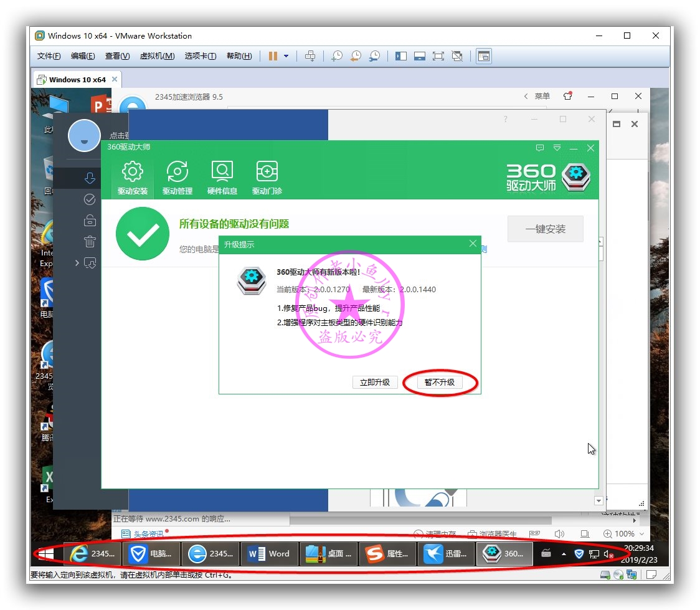
Task: Switch to Unity mode icon
Action: pos(457,56)
